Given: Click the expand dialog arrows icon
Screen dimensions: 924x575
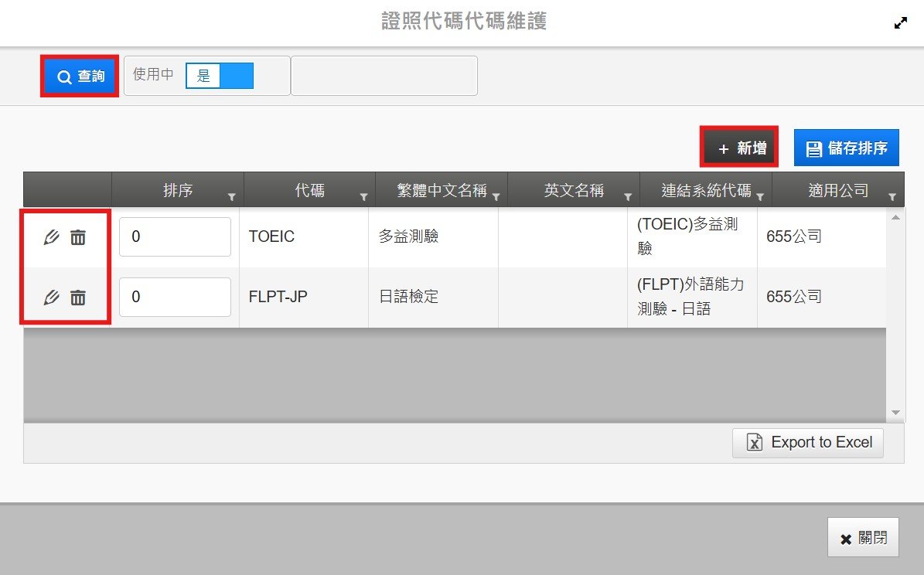Looking at the screenshot, I should 900,23.
